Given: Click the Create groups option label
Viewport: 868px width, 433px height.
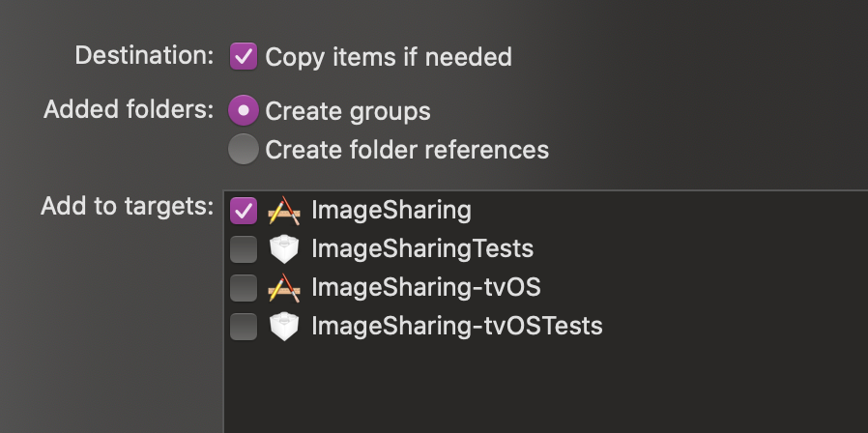Looking at the screenshot, I should [x=348, y=111].
